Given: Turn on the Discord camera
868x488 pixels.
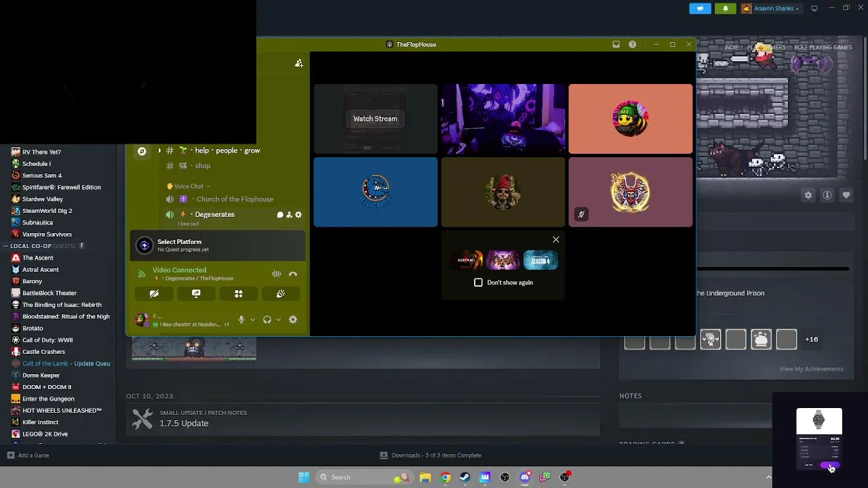Looking at the screenshot, I should pos(154,293).
